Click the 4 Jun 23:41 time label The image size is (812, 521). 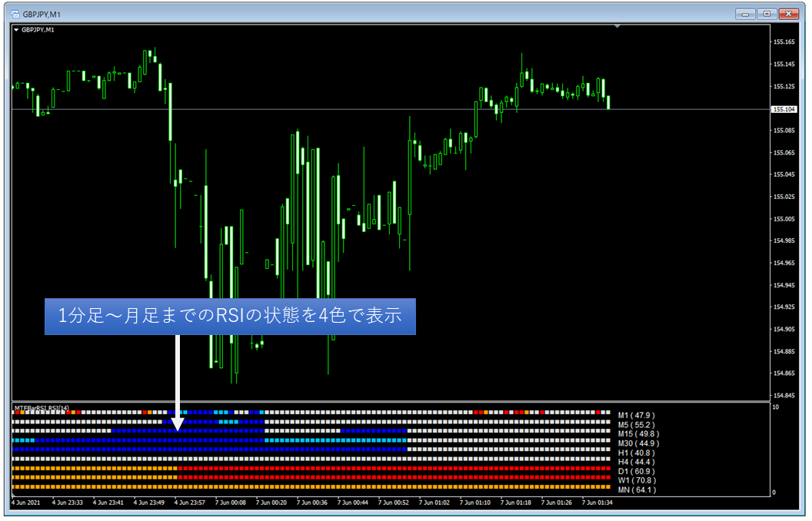[108, 503]
